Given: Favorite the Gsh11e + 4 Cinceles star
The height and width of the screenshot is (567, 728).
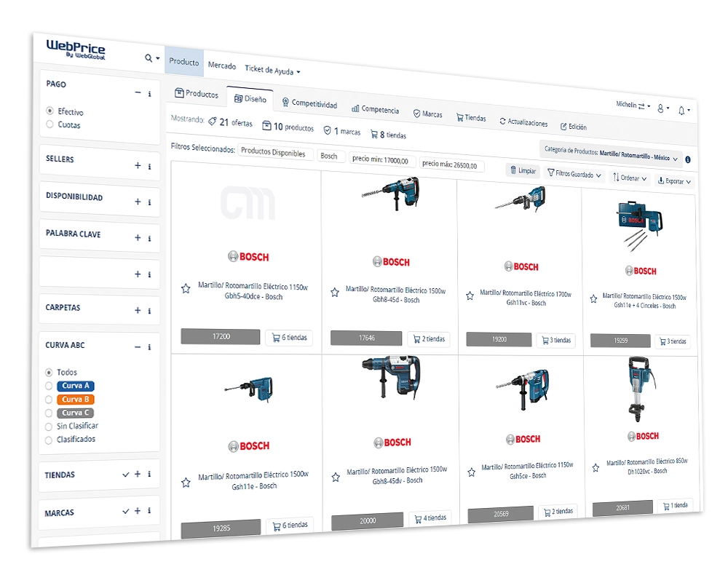Looking at the screenshot, I should [x=593, y=298].
